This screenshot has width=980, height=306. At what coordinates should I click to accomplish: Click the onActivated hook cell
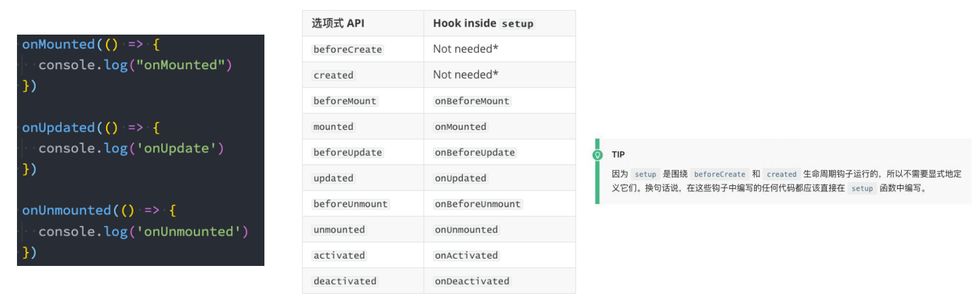[x=466, y=256]
